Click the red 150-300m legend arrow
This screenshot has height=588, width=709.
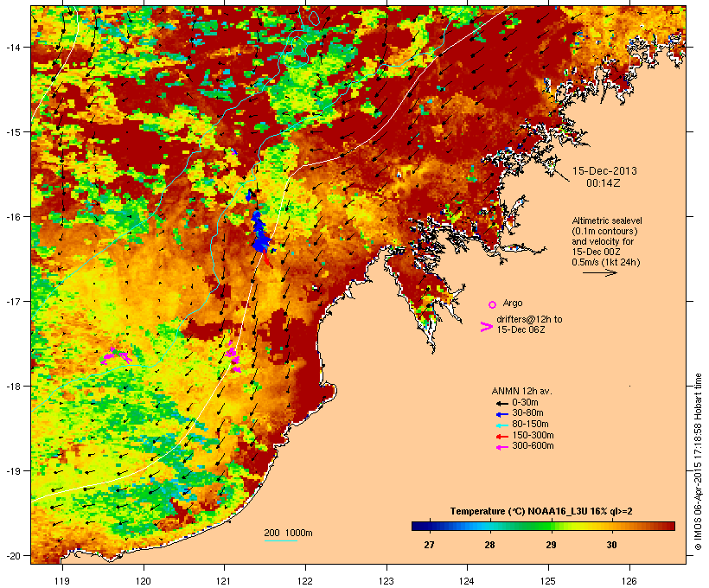501,436
